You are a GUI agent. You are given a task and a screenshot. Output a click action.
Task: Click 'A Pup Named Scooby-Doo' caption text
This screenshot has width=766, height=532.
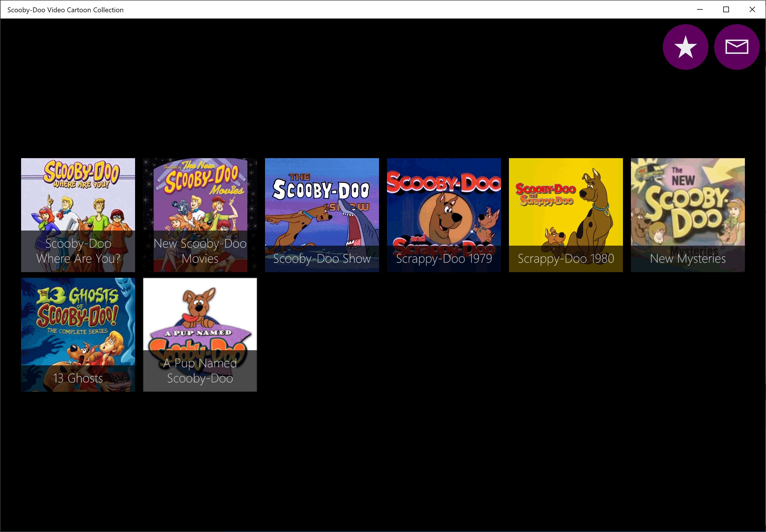click(x=200, y=371)
